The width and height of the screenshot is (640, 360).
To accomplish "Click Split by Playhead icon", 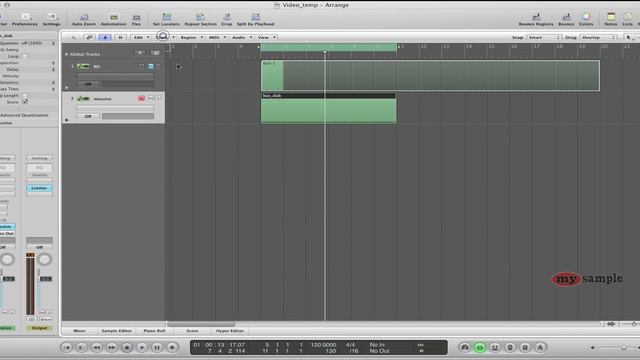I will [x=256, y=20].
